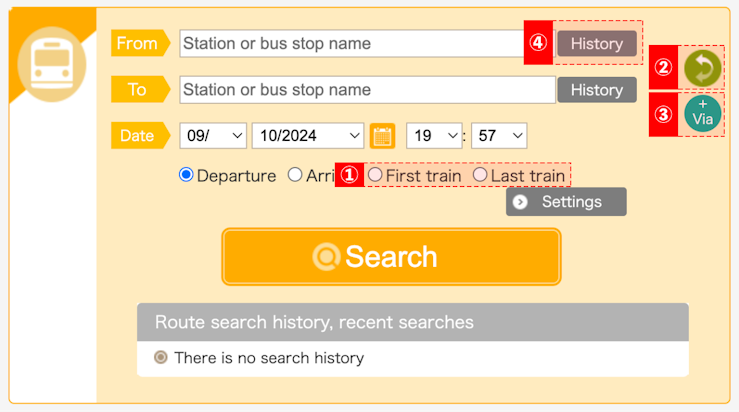Image resolution: width=739 pixels, height=412 pixels.
Task: Click the magnifier icon on the Search button
Action: 326,257
